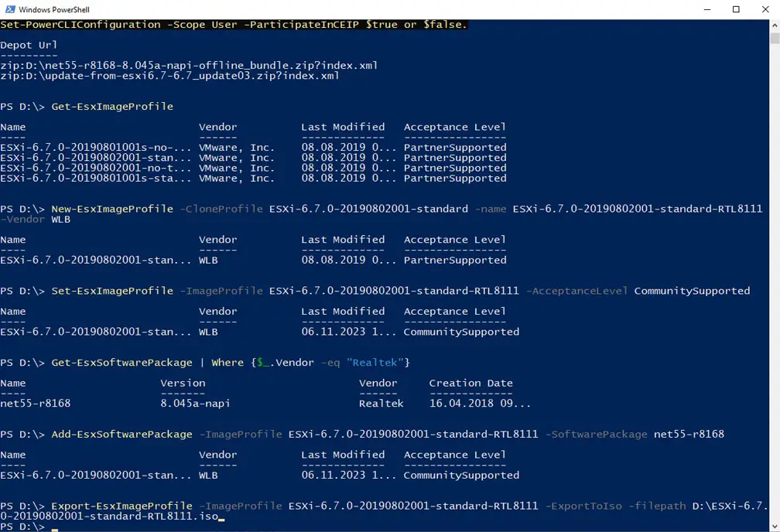Click the "Export-EsxImageProfile" command
Screen dimensions: 780x532
coord(122,506)
